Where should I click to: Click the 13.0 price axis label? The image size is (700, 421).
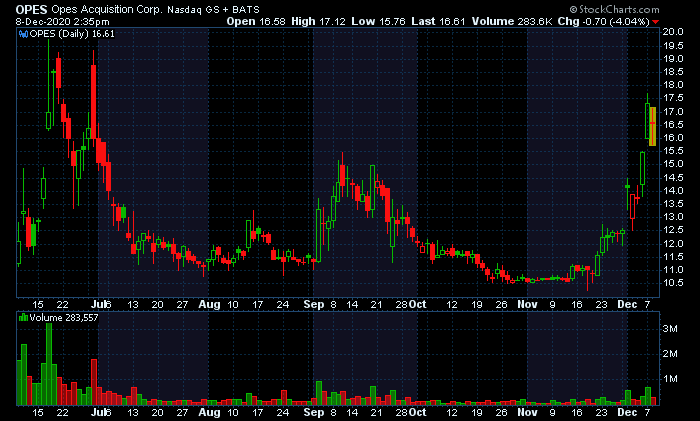click(673, 217)
